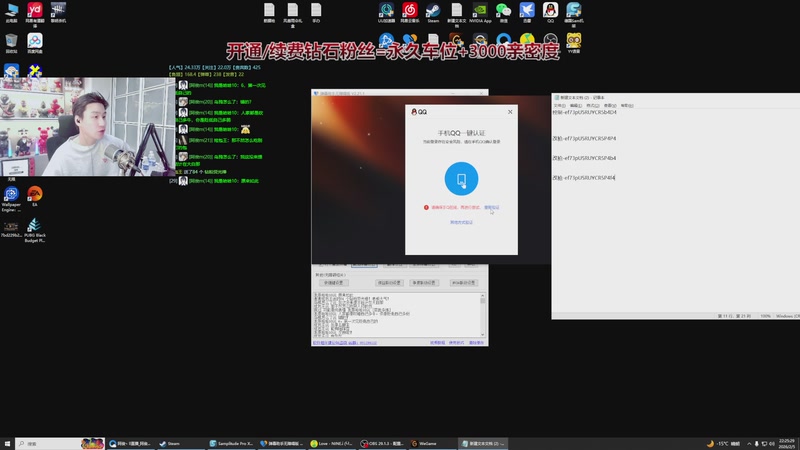Open Recycle Bin on desktop
This screenshot has height=450, width=800.
(x=11, y=42)
